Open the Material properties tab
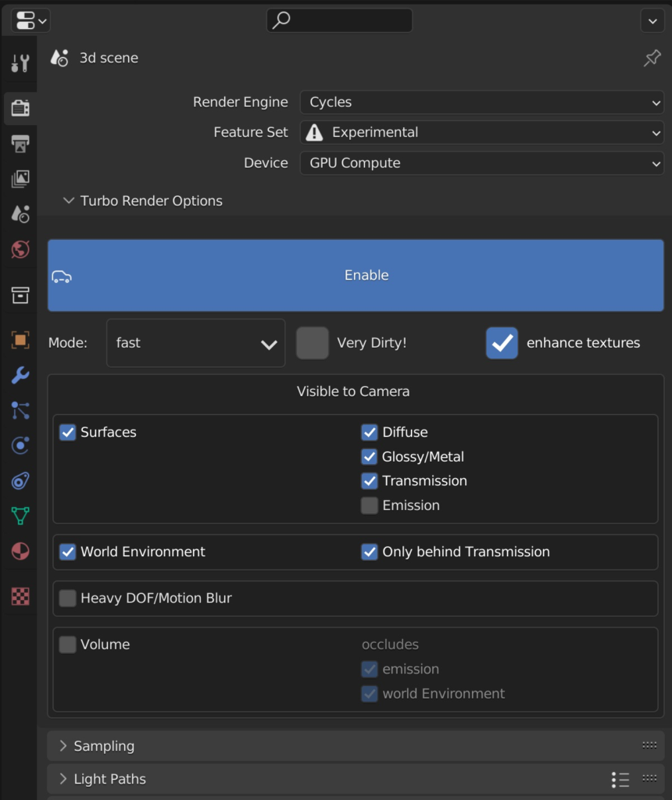672x800 pixels. tap(20, 552)
